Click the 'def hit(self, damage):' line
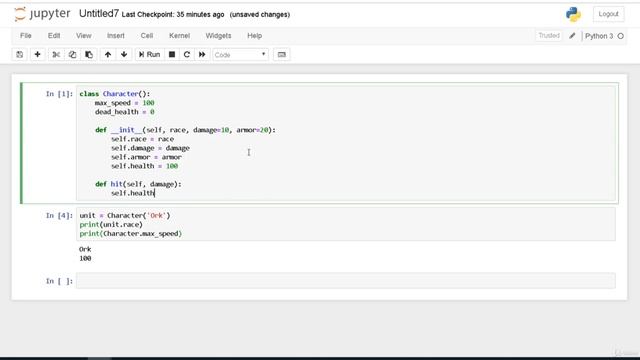Screen dimensions: 640x360 coord(138,184)
